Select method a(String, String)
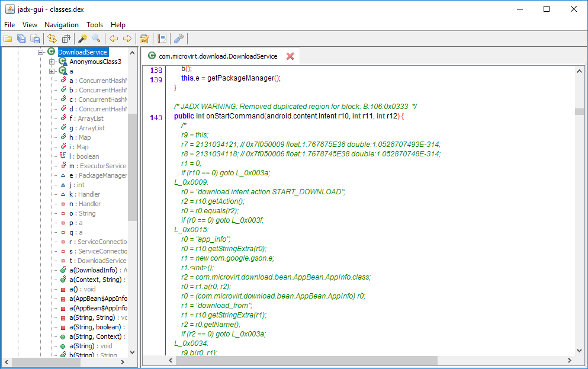 [98, 317]
